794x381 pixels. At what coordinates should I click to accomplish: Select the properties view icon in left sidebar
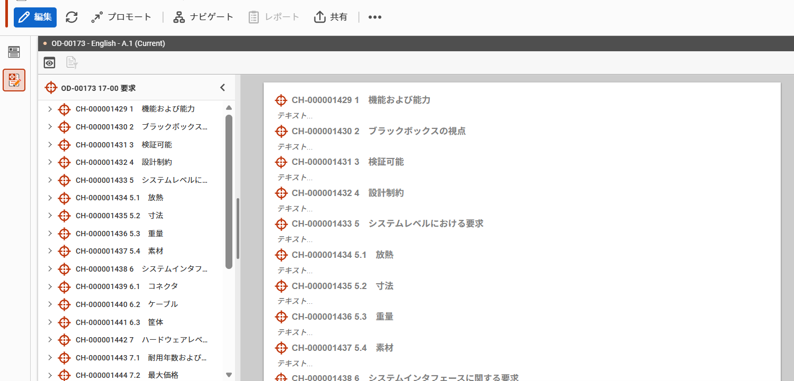(14, 52)
